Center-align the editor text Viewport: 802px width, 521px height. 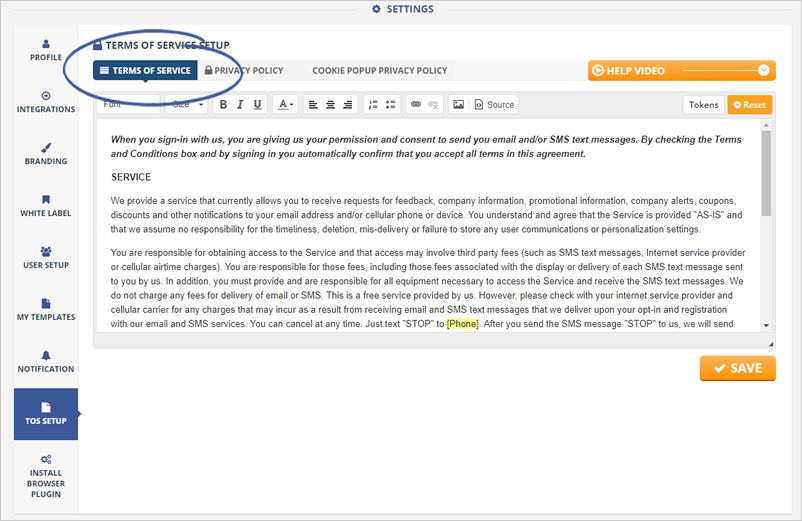click(330, 105)
